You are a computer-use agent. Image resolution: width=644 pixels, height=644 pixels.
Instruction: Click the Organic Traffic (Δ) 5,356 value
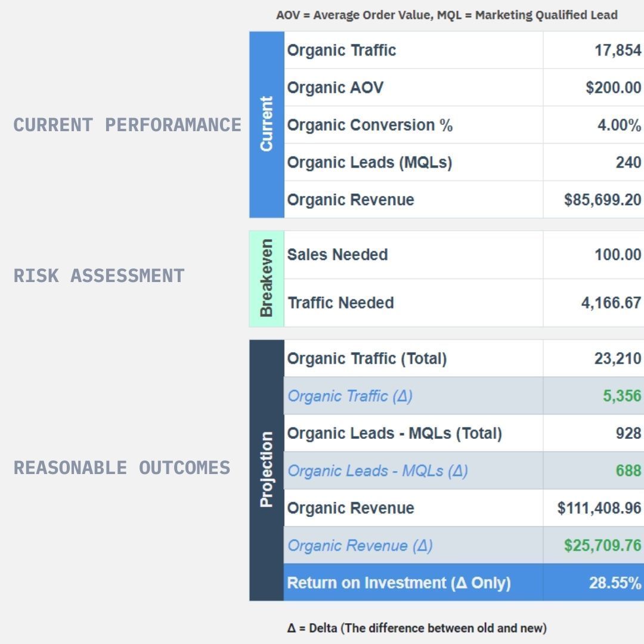tap(622, 396)
